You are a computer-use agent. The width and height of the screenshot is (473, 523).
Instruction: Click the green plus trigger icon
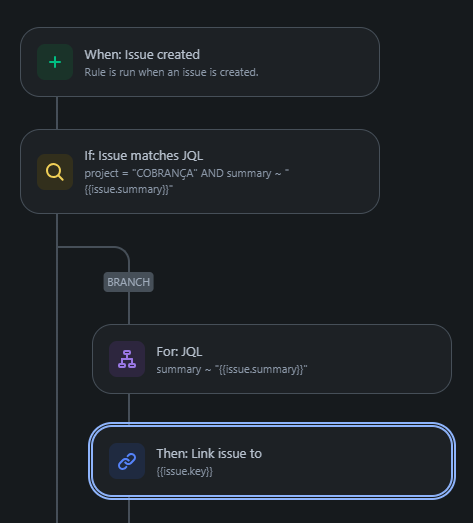tap(55, 62)
